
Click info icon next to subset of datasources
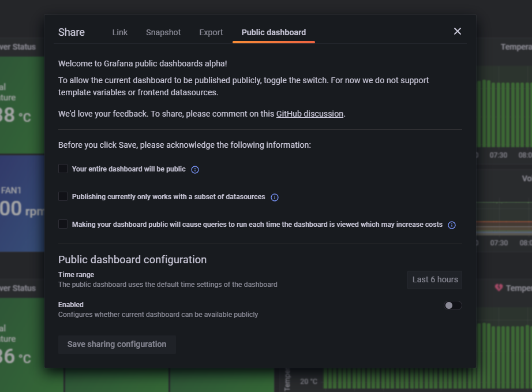point(275,197)
